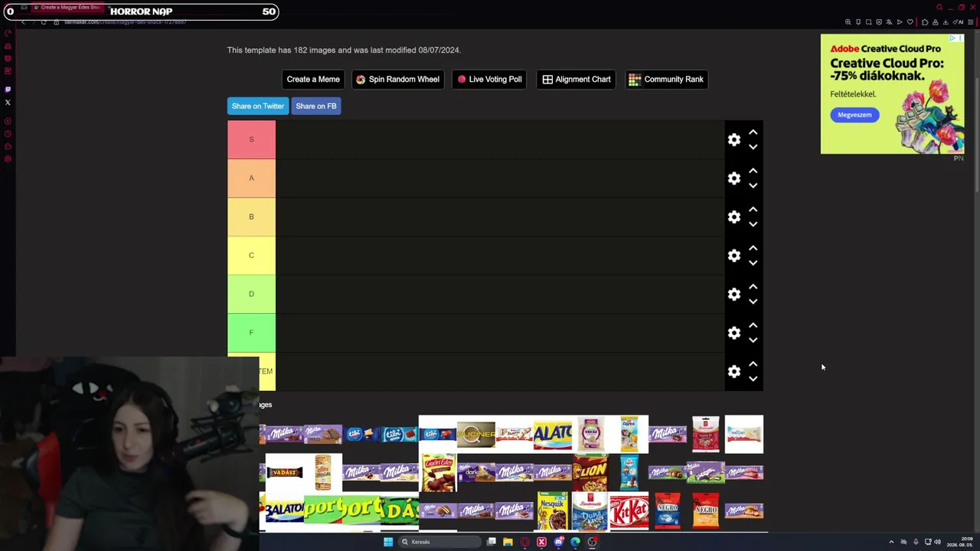Move the B tier row down
Viewport: 980px width, 551px height.
click(753, 224)
